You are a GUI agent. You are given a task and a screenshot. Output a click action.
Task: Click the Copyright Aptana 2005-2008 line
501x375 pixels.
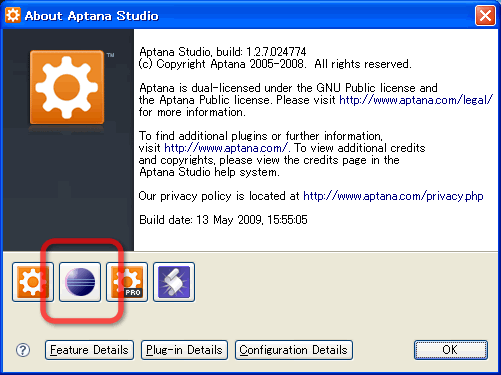click(x=275, y=64)
